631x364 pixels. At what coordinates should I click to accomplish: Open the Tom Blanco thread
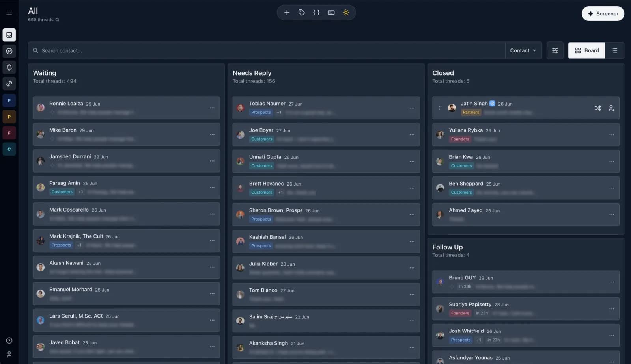coord(326,295)
